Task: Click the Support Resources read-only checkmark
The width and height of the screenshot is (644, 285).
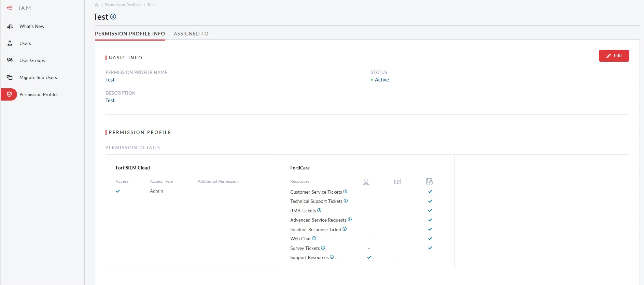Action: click(369, 257)
